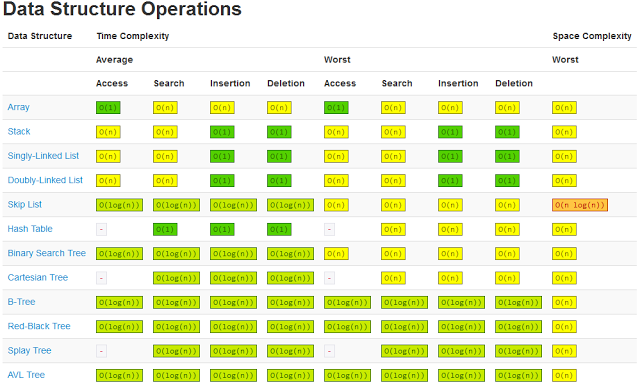The width and height of the screenshot is (640, 392).
Task: Click the AVL Tree link
Action: (x=26, y=375)
